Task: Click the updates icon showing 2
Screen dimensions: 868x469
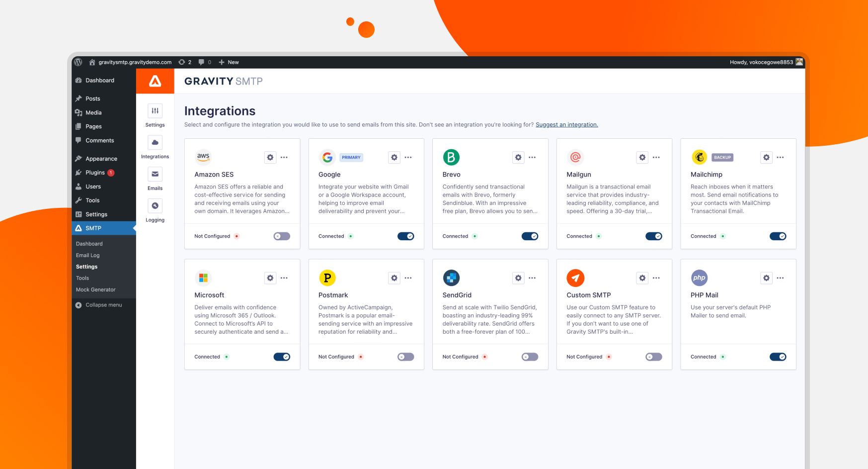Action: [x=185, y=62]
